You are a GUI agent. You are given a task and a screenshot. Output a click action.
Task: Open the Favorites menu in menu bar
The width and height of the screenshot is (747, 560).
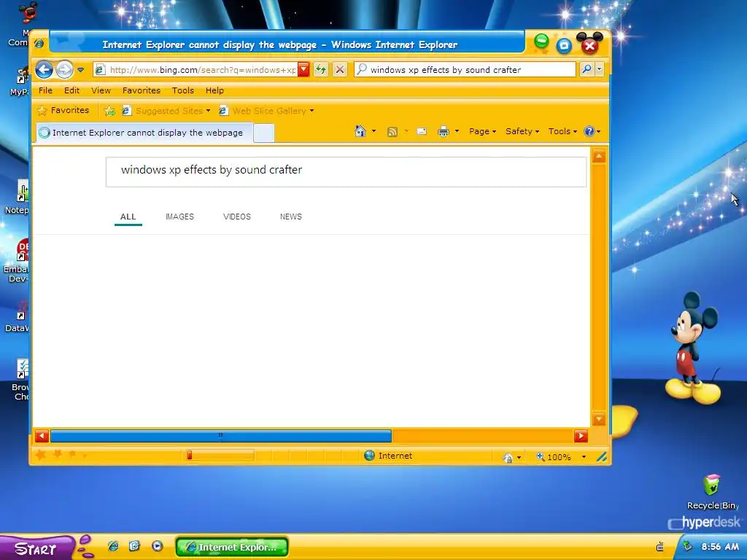pyautogui.click(x=141, y=90)
